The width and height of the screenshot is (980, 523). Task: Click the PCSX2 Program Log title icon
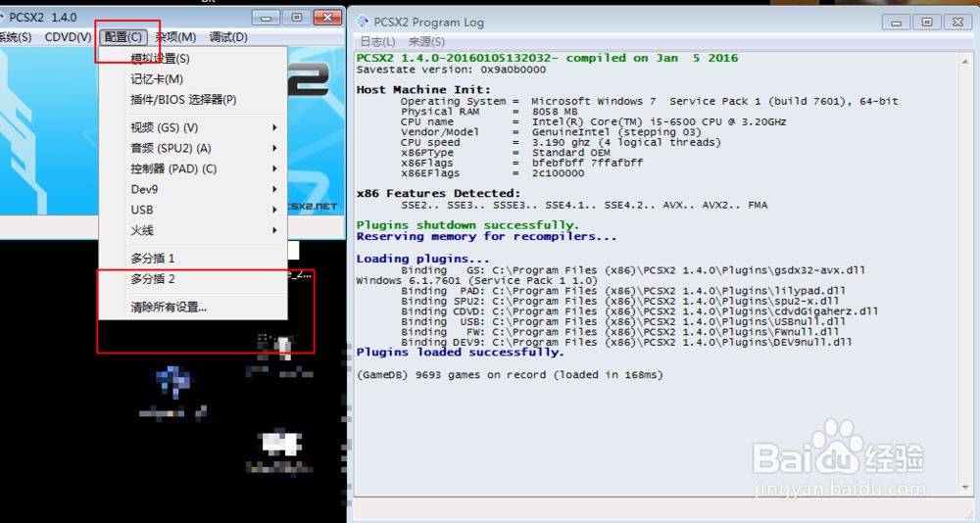pos(363,22)
